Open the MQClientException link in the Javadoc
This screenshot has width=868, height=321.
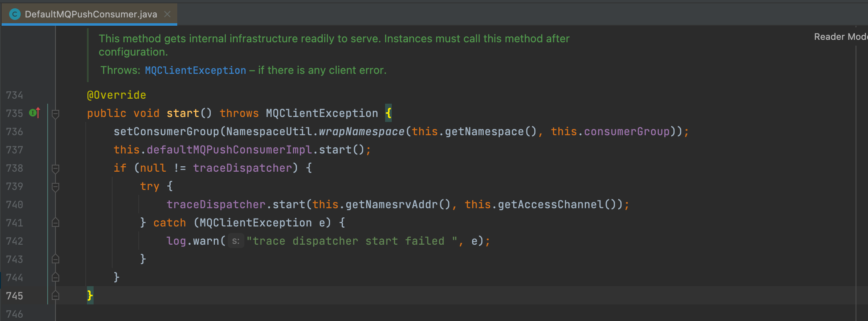[x=195, y=71]
